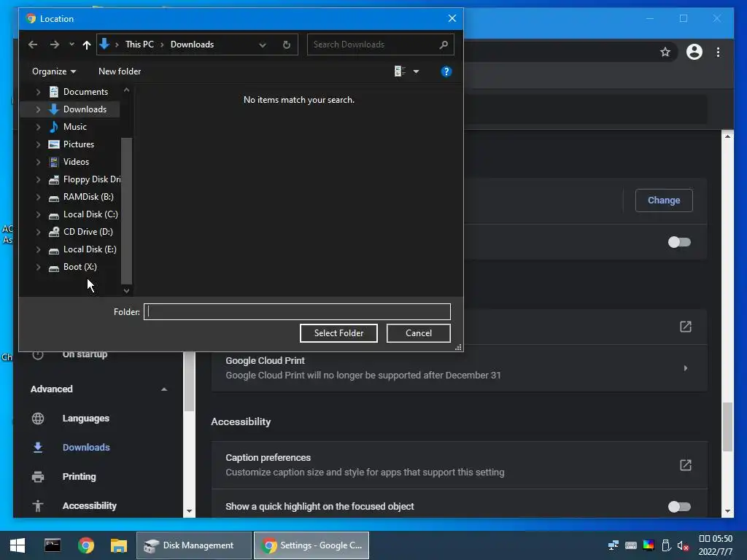Screen dimensions: 747x560
Task: Open Command Prompt from taskbar
Action: 53,545
